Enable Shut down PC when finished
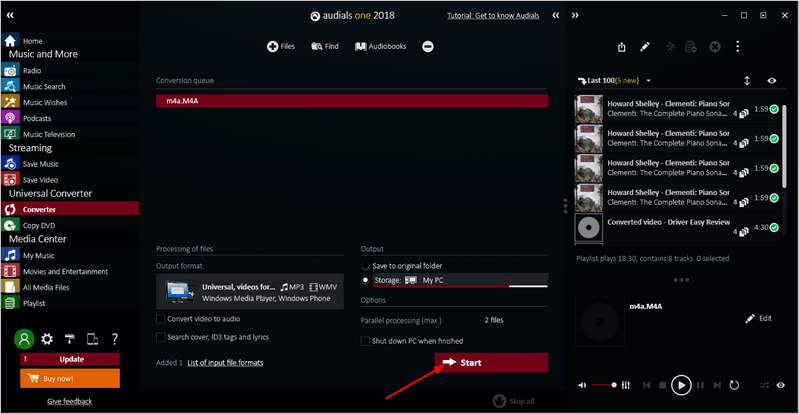 click(365, 341)
